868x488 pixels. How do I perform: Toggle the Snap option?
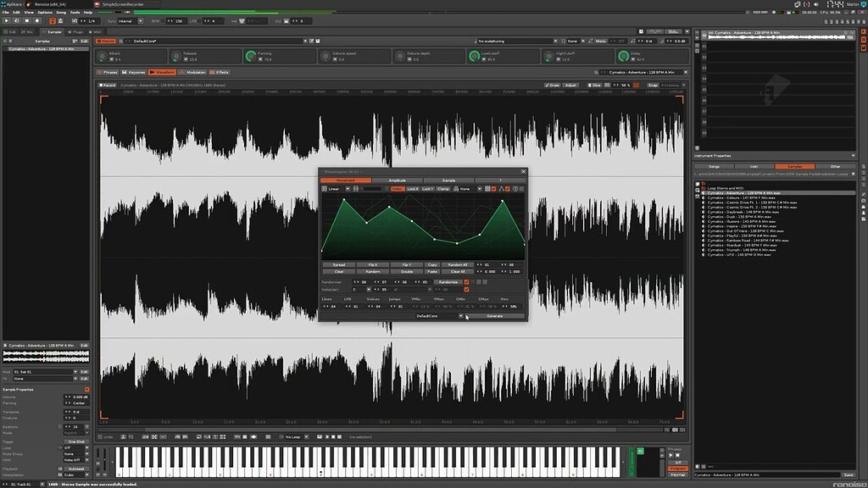(653, 86)
